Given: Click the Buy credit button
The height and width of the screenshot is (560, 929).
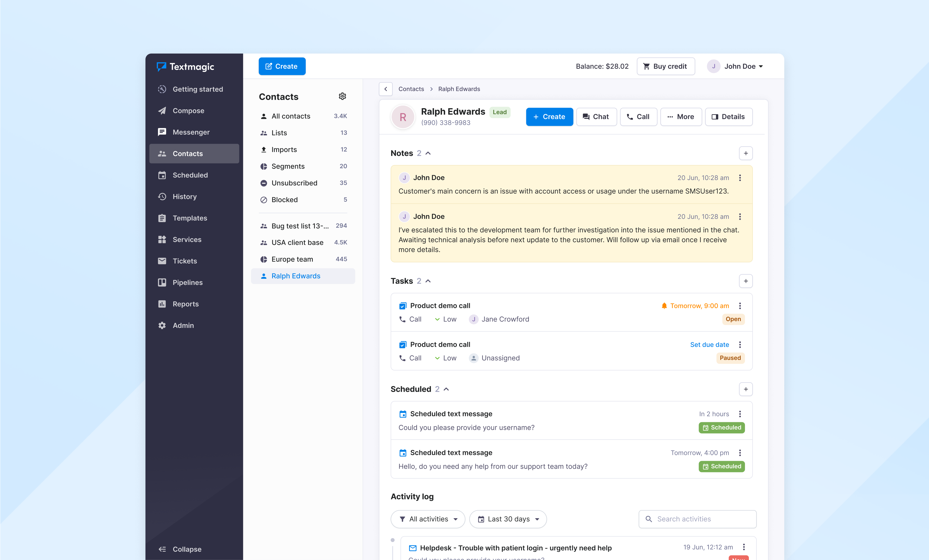Looking at the screenshot, I should [665, 66].
